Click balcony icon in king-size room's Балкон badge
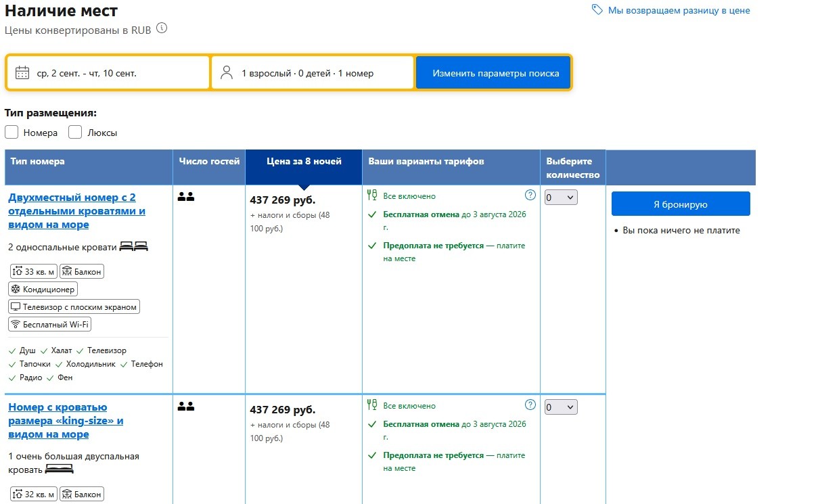The width and height of the screenshot is (820, 504). click(66, 495)
